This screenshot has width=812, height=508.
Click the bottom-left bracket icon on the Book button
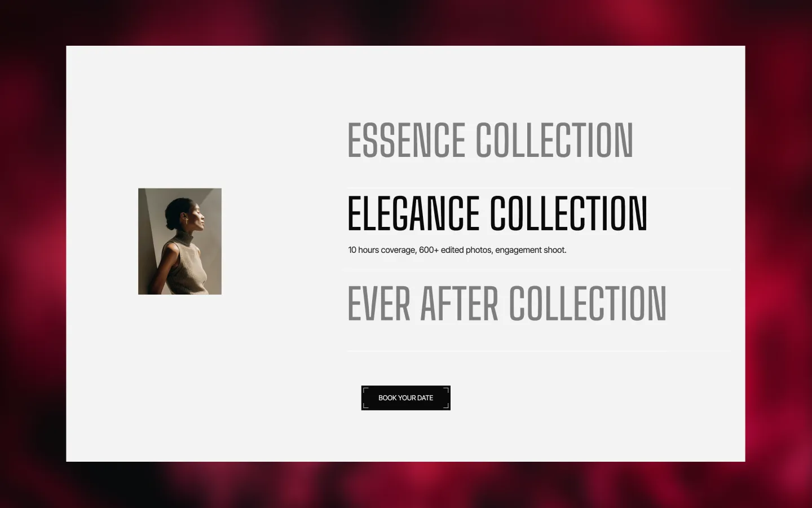pyautogui.click(x=366, y=405)
